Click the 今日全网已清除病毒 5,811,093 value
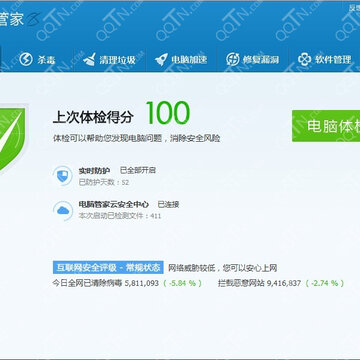 click(106, 283)
